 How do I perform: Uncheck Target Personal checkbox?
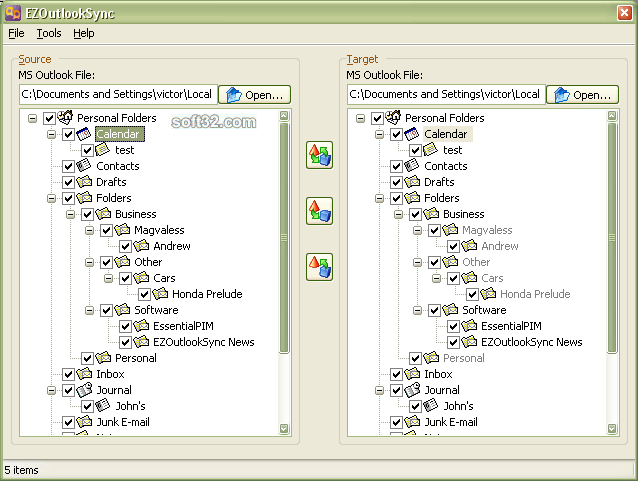415,359
